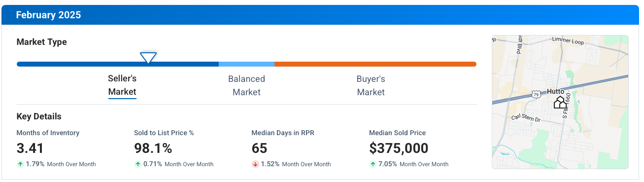Click the orange buyer's segment of bar

[375, 64]
